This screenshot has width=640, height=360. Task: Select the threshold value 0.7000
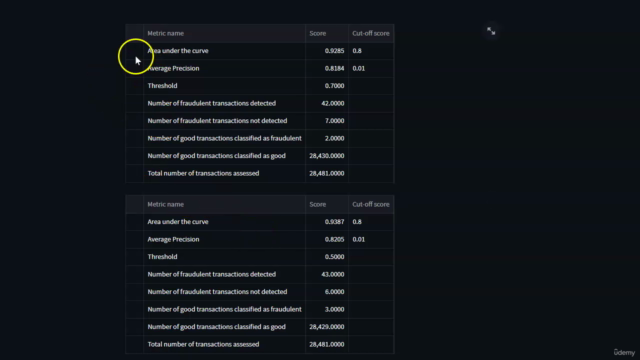click(x=334, y=86)
